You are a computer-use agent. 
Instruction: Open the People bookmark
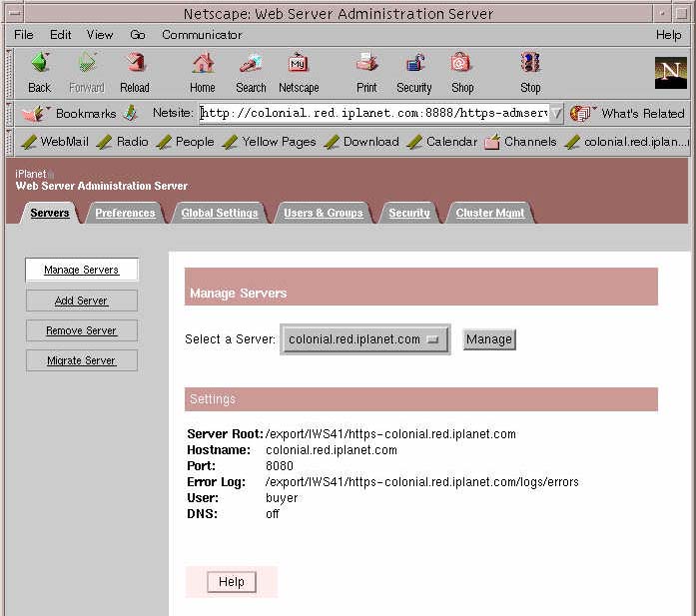(186, 142)
